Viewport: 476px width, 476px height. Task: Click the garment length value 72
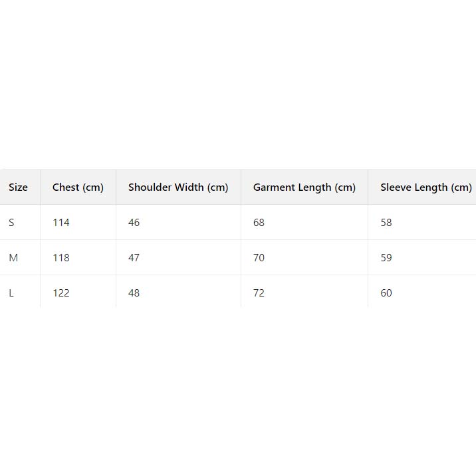[x=259, y=293]
